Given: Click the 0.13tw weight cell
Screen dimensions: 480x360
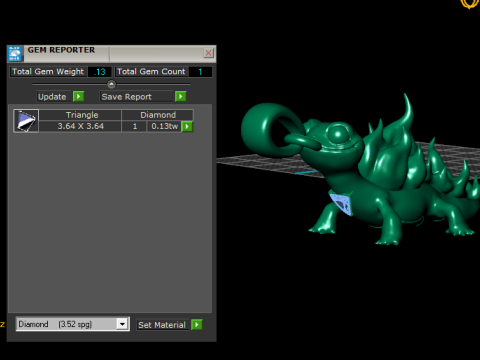Looking at the screenshot, I should [x=165, y=126].
